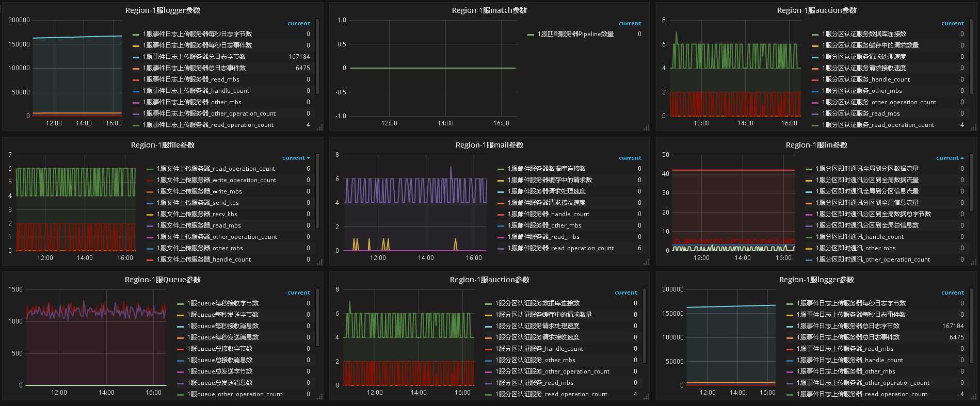Toggle series 1服邮件服务器请求接收速度 in legend
980x406 pixels.
pyautogui.click(x=547, y=203)
